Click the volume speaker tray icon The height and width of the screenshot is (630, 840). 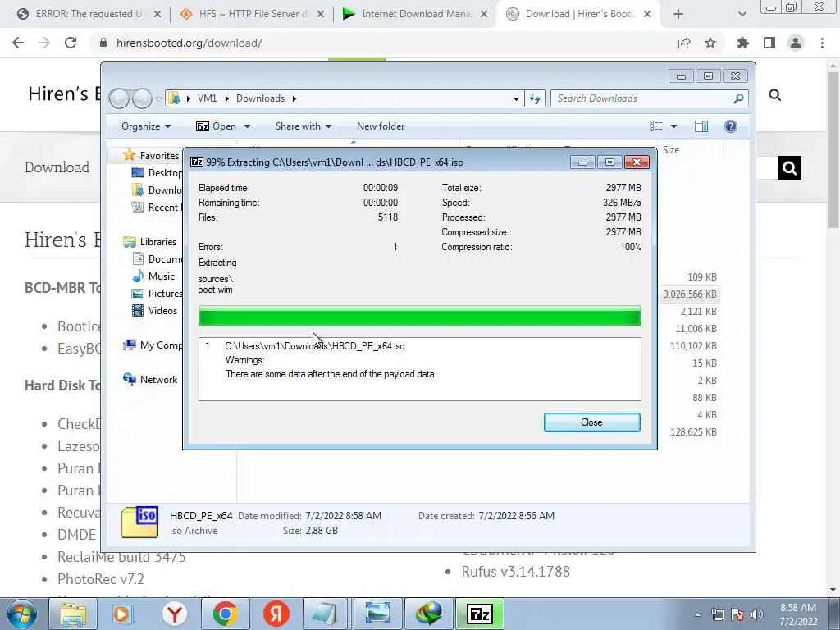pos(757,614)
